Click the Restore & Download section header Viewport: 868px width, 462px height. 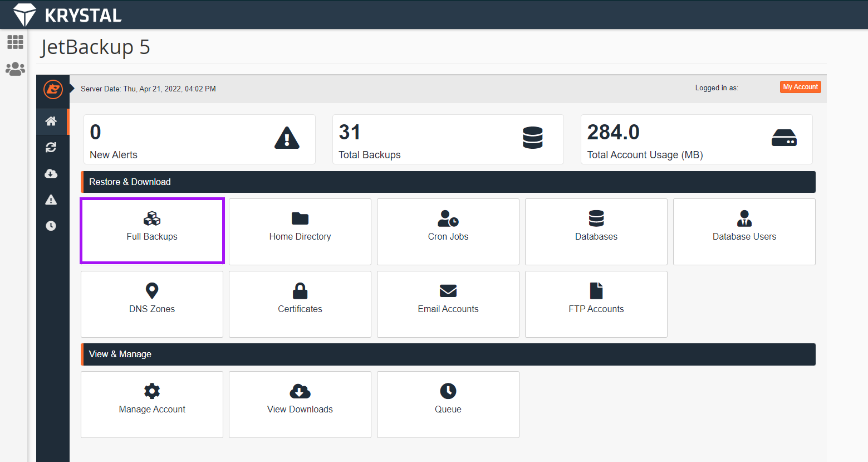tap(448, 182)
